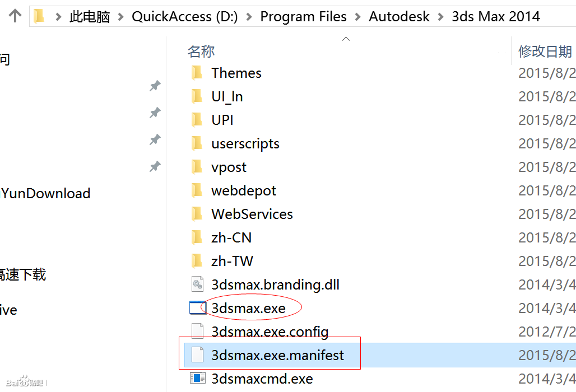Navigate to the Program Files breadcrumb
Screen dimensions: 576x392
[x=303, y=17]
